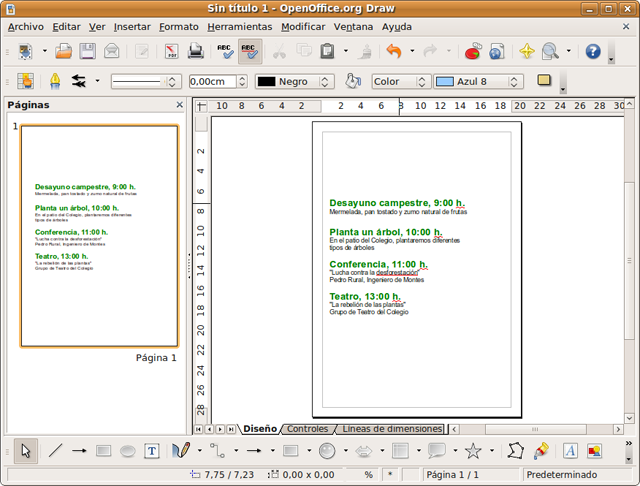Open the Navigator star icon
Image resolution: width=640 pixels, height=486 pixels.
coord(527,51)
